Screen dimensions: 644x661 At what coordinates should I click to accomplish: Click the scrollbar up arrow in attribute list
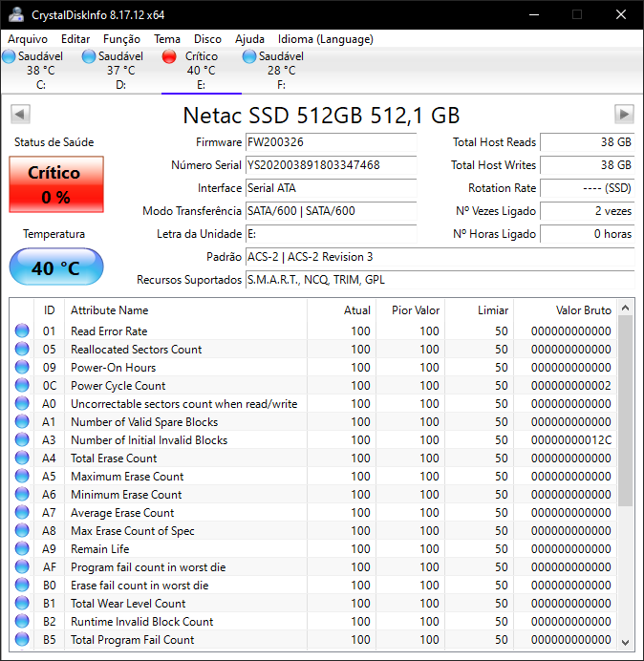coord(626,309)
